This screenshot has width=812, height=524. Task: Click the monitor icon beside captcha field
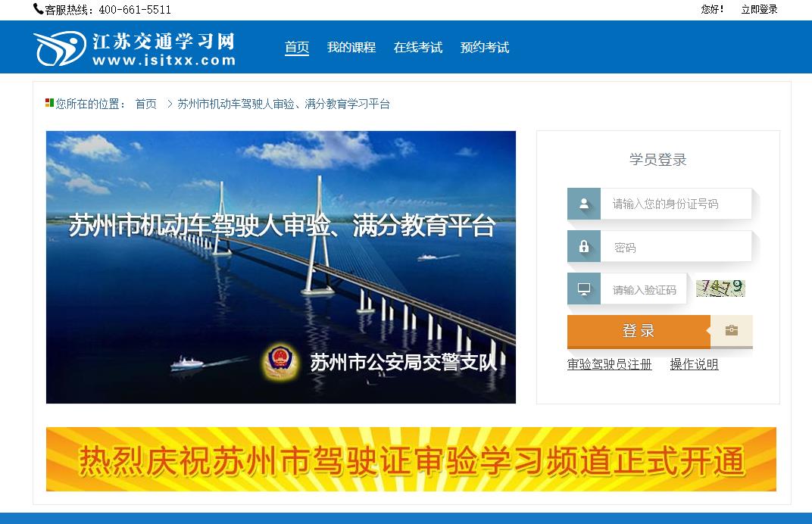pyautogui.click(x=584, y=289)
